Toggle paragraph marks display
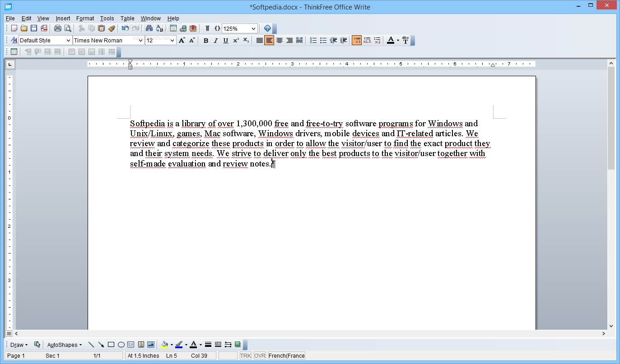The width and height of the screenshot is (620, 364). tap(207, 28)
